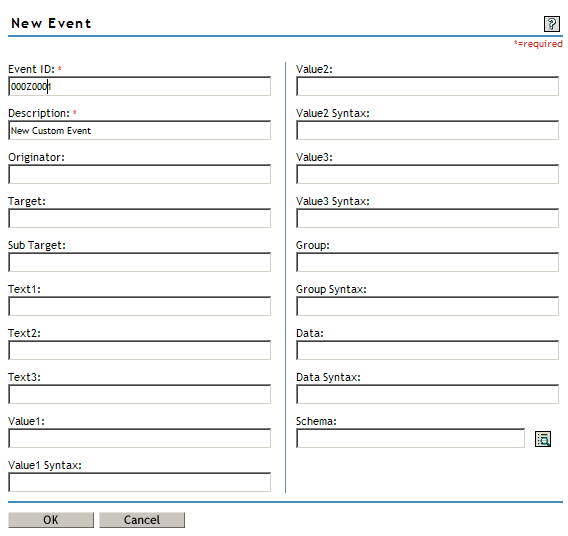
Task: Click into the Schema text field
Action: pos(410,438)
